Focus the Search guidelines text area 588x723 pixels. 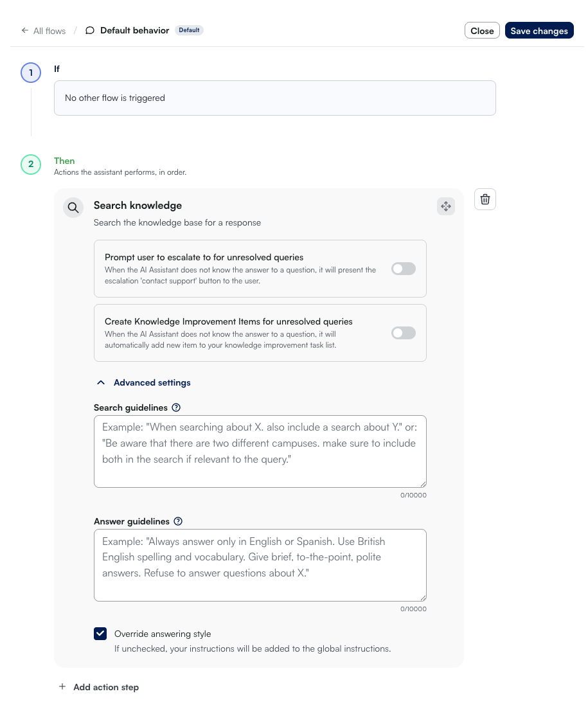coord(260,451)
